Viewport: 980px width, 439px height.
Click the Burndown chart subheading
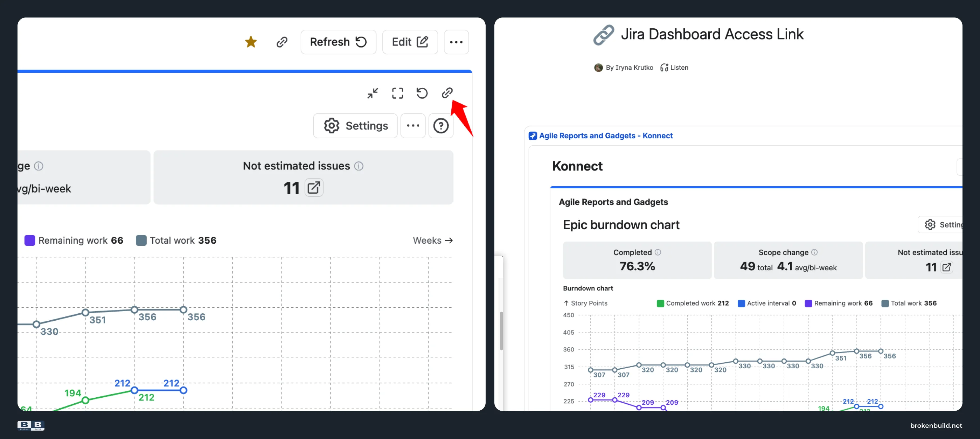pyautogui.click(x=588, y=288)
